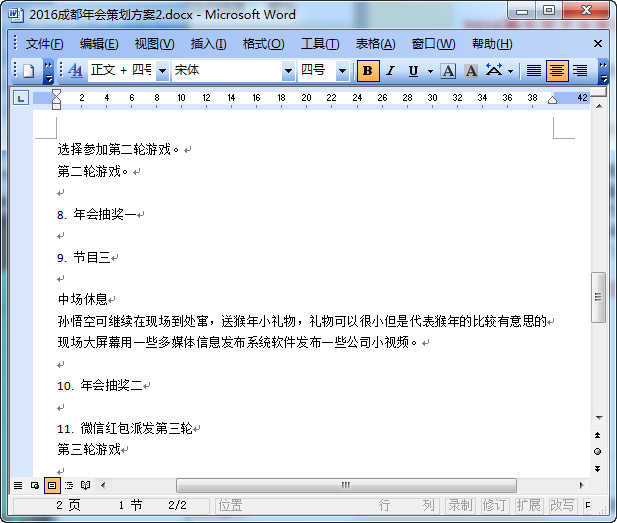The width and height of the screenshot is (617, 523).
Task: Open the Styles and Formatting pane icon
Action: pyautogui.click(x=75, y=71)
